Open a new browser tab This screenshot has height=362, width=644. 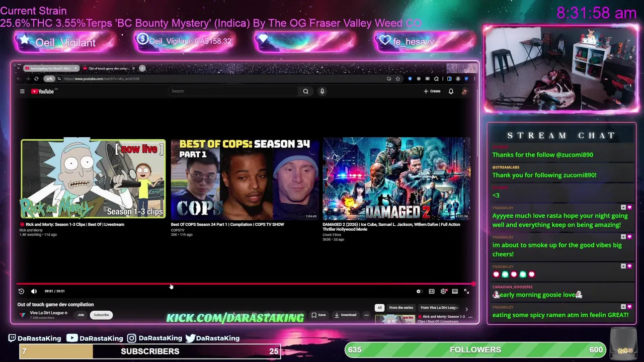point(142,68)
